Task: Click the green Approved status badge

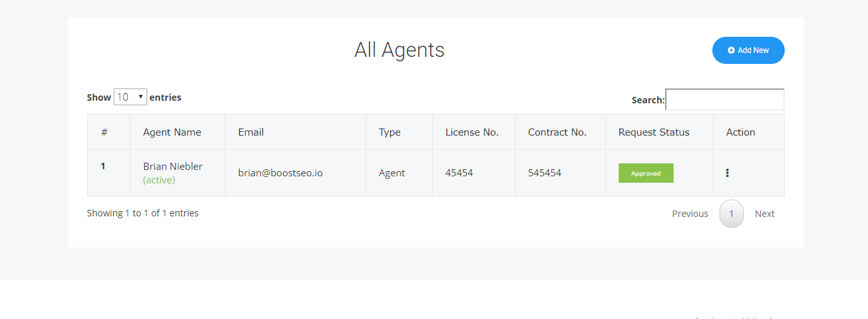Action: click(x=646, y=173)
